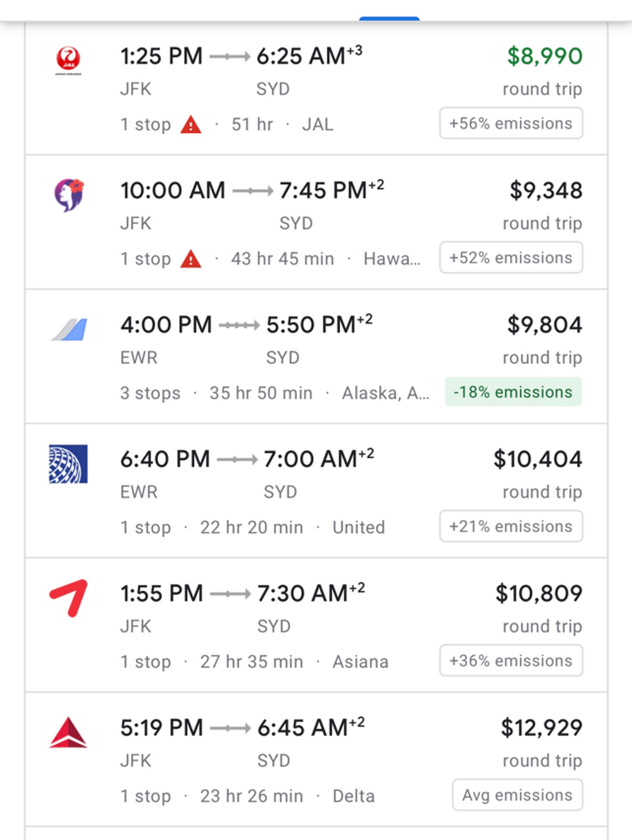Click the United Airlines globe logo
Viewport: 632px width, 840px height.
point(68,464)
